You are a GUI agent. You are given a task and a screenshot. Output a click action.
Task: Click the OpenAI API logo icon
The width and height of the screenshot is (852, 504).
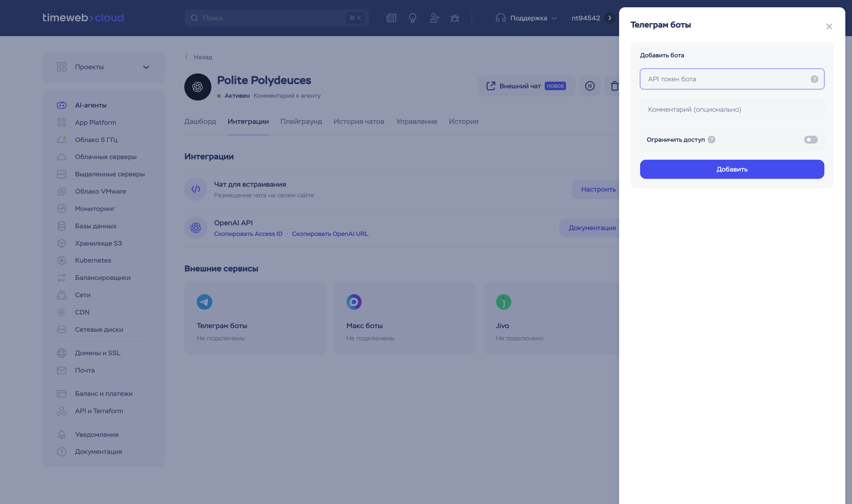point(196,228)
